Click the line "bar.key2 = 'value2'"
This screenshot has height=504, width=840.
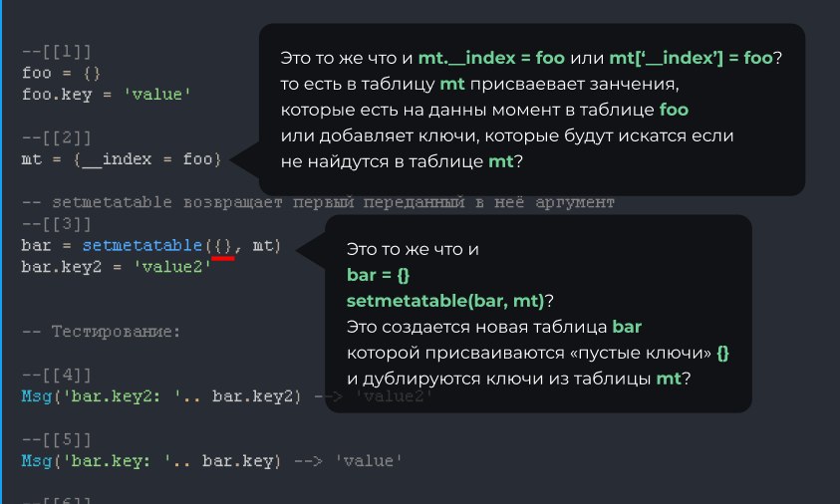click(117, 267)
